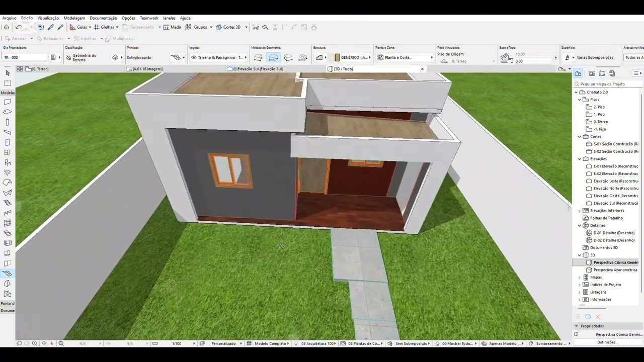Switch navigator to View Map icon

pos(592,73)
